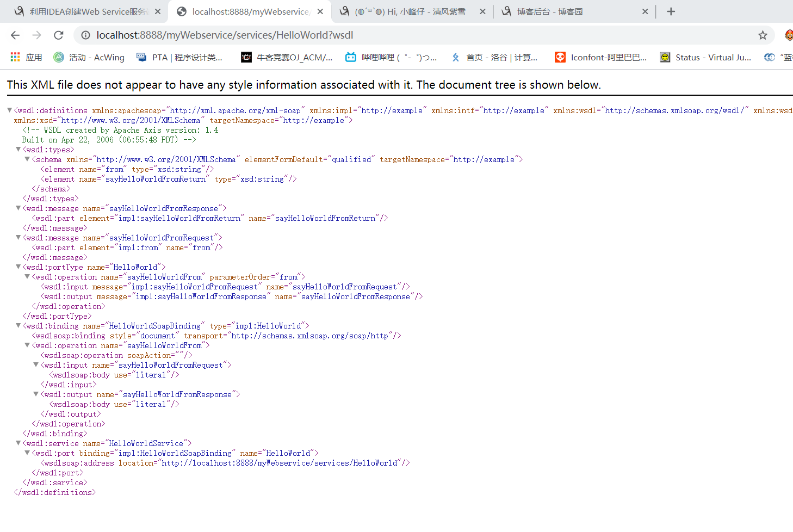This screenshot has width=793, height=532.
Task: Go back to the previous page
Action: pos(15,35)
